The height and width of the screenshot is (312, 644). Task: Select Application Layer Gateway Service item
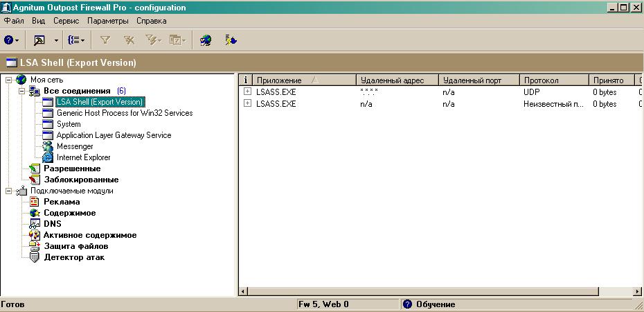pyautogui.click(x=114, y=135)
